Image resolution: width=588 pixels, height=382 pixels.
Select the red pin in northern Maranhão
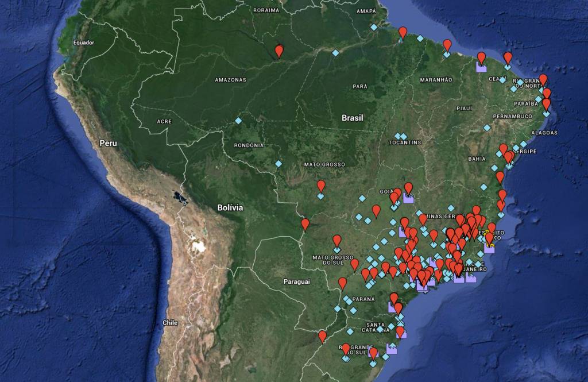tap(447, 45)
